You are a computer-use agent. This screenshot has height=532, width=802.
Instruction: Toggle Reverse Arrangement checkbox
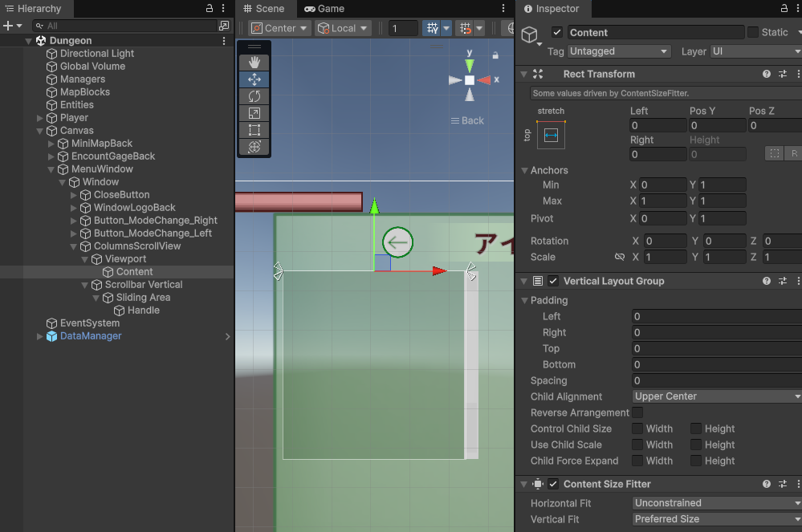pos(637,412)
